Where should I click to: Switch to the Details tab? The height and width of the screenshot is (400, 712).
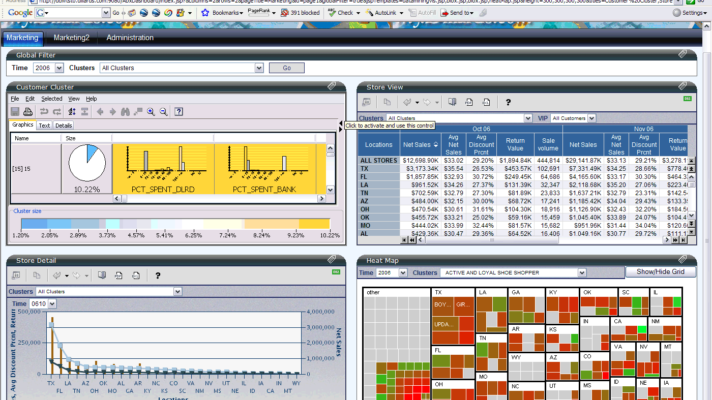[x=64, y=125]
